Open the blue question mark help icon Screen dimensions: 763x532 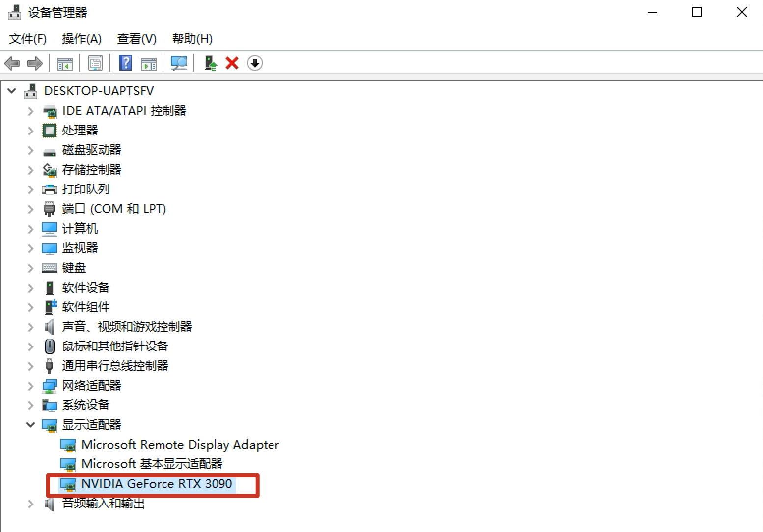126,63
